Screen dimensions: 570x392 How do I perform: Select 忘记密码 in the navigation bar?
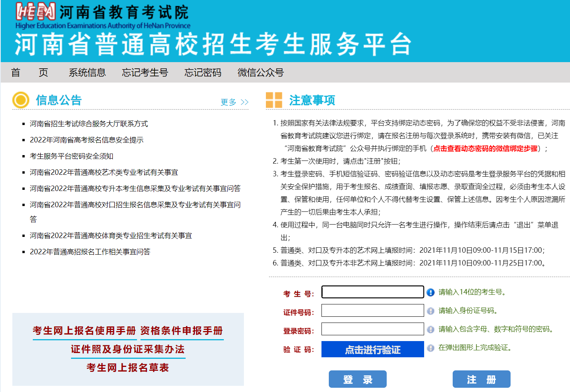pos(203,73)
